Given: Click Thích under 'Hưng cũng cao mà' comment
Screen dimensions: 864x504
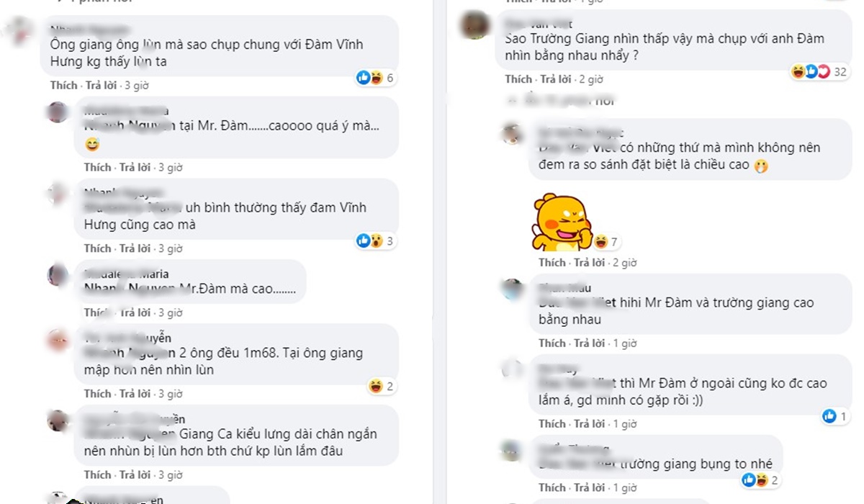Looking at the screenshot, I should pyautogui.click(x=97, y=248).
